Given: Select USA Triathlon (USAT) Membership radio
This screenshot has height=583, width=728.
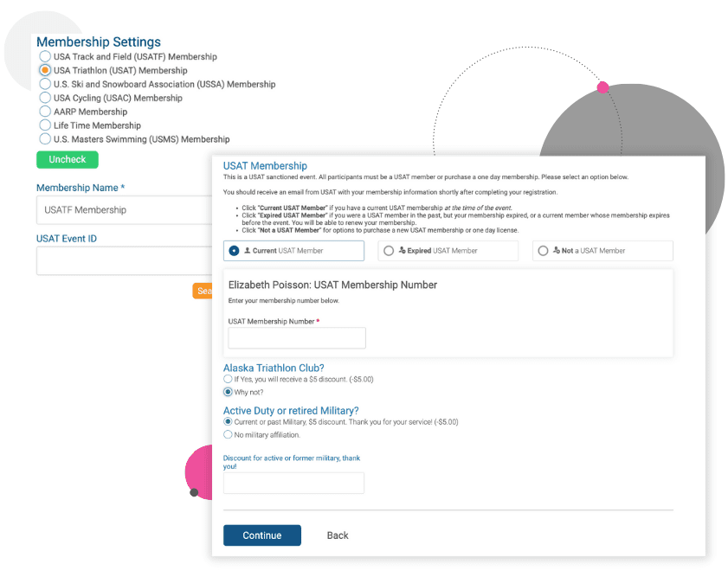Looking at the screenshot, I should (x=45, y=71).
